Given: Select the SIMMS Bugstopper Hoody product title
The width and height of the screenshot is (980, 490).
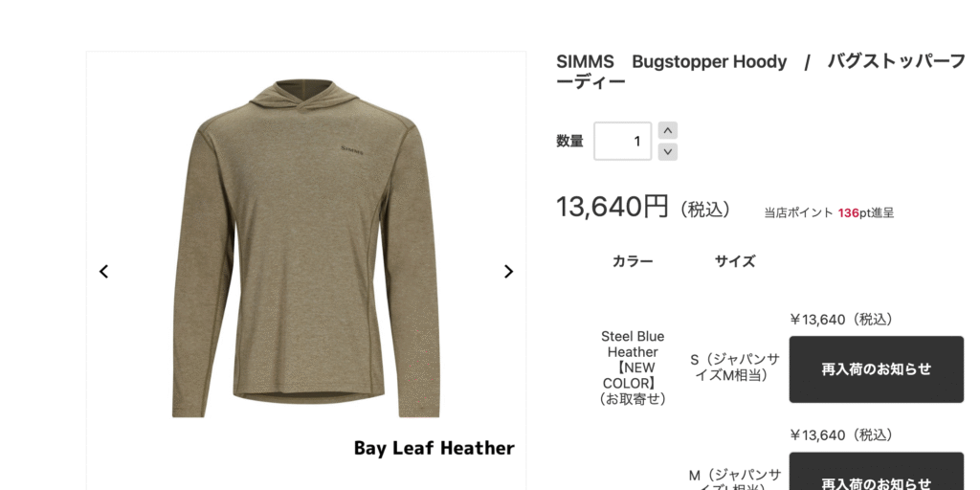Looking at the screenshot, I should (761, 71).
